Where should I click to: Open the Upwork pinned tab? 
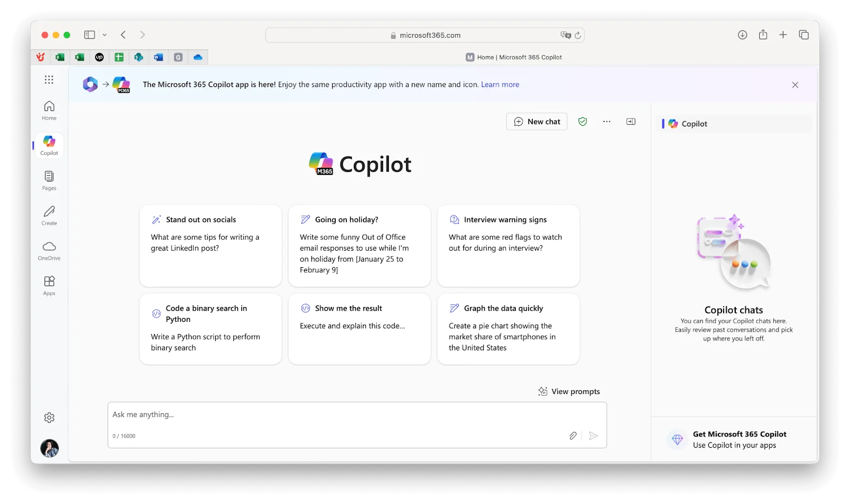click(99, 57)
